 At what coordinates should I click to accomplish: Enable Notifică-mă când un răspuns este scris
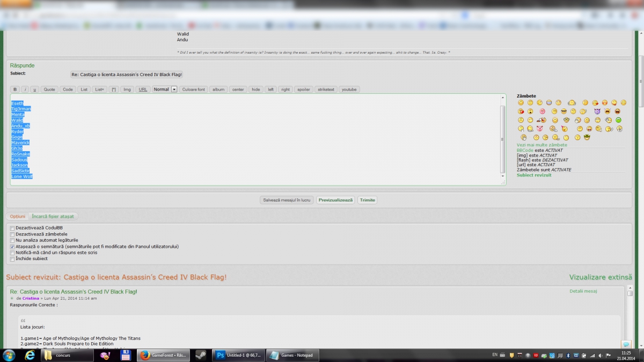[12, 253]
